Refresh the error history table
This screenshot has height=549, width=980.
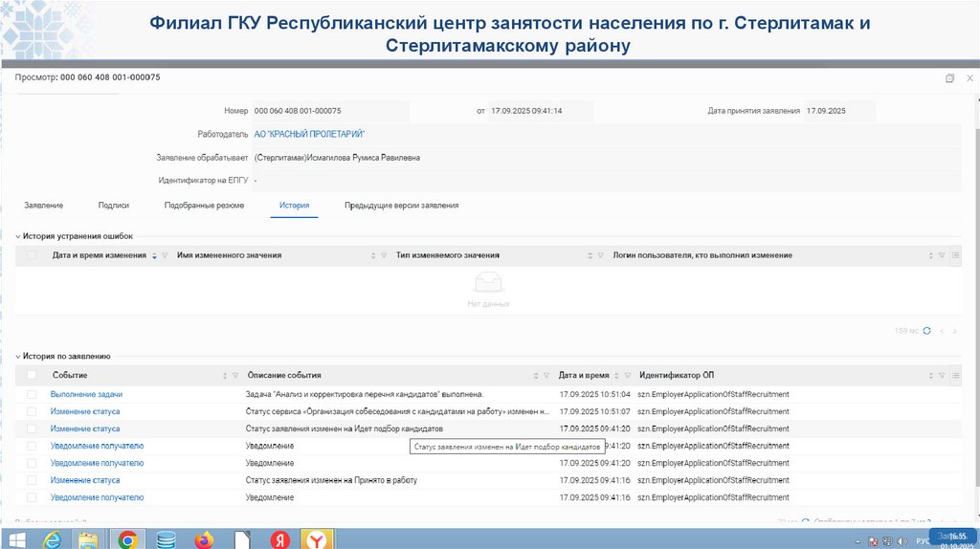click(x=926, y=331)
